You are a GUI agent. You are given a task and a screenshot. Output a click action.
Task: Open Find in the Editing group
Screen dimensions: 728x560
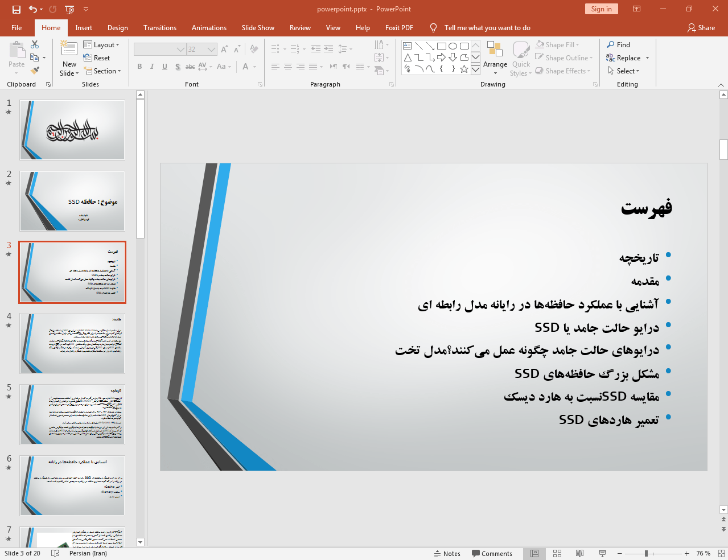[x=618, y=45]
